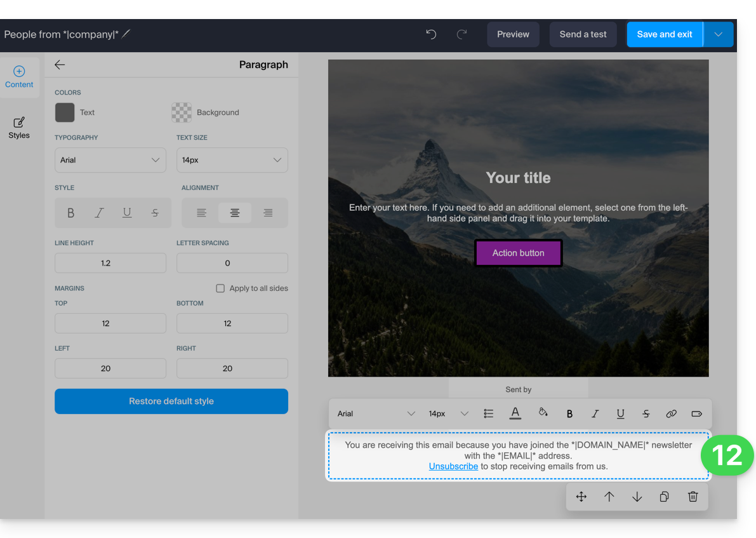Click Restore default style button
The width and height of the screenshot is (756, 538).
click(x=171, y=401)
